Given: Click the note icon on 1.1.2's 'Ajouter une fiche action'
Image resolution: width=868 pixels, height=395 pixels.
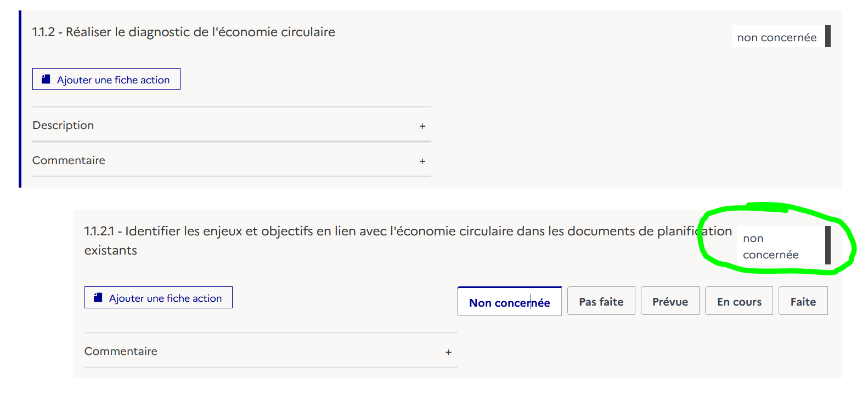Looking at the screenshot, I should point(46,79).
